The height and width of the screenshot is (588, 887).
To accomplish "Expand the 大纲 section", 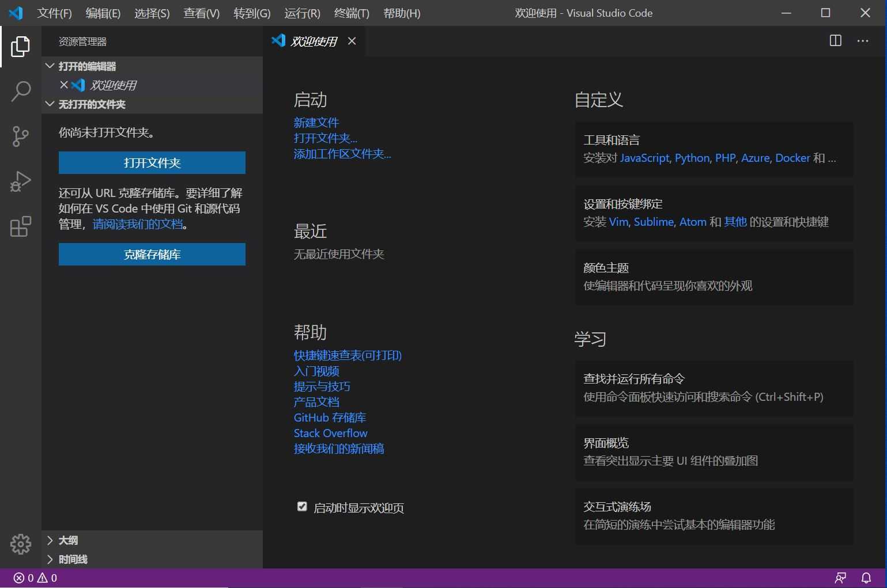I will click(x=152, y=540).
